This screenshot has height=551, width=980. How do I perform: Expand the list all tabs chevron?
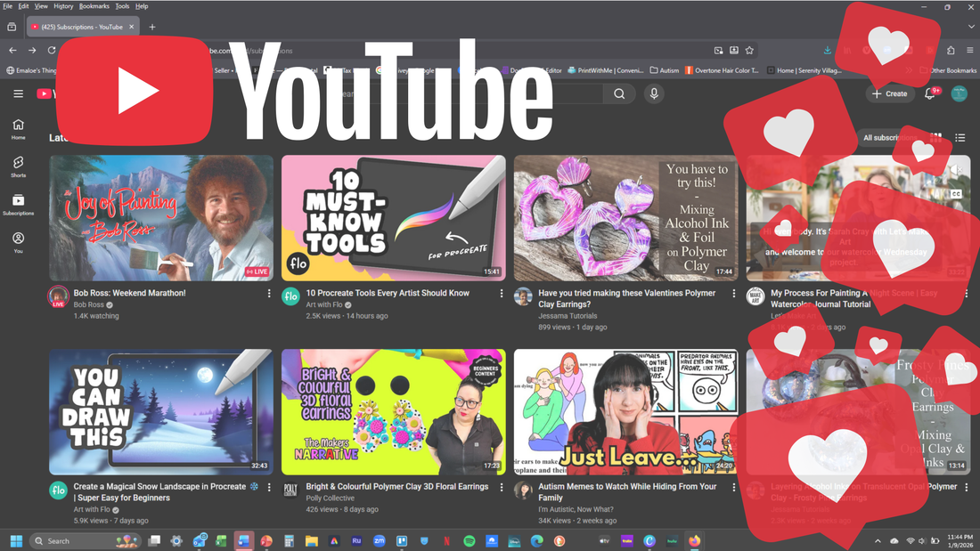[x=970, y=27]
